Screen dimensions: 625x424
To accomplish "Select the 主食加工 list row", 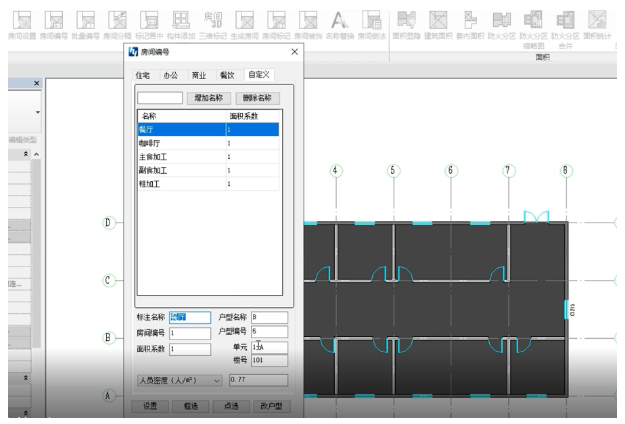I will 208,157.
